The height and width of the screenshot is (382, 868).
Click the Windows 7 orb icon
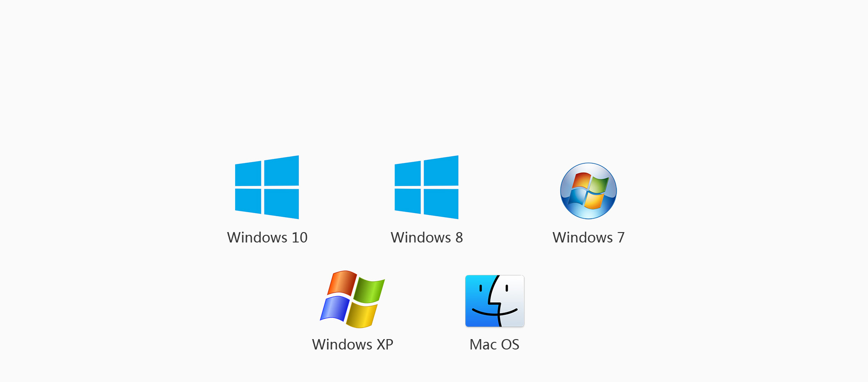588,191
